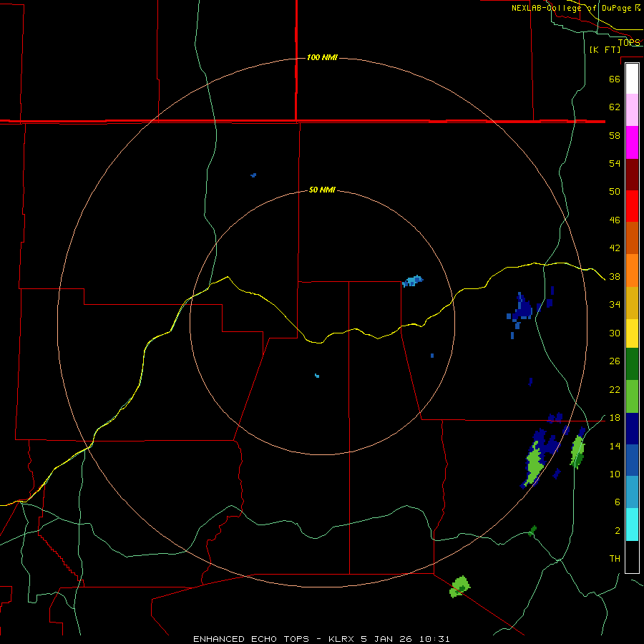Click the "TOPS" legend title
Screen dimensions: 644x644
point(629,42)
